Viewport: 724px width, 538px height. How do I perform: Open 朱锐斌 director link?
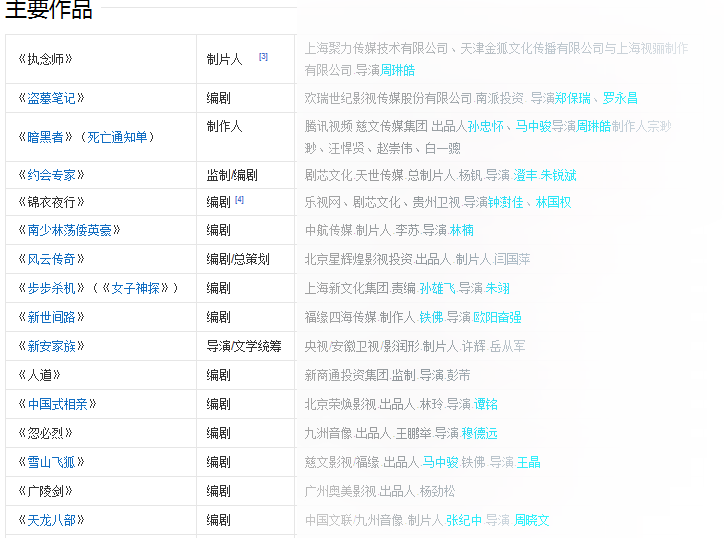coord(558,175)
